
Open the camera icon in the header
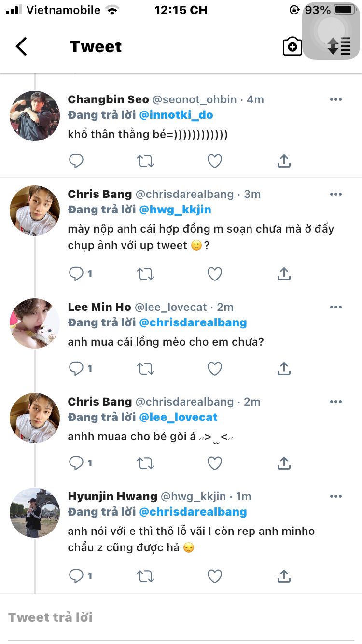point(292,47)
